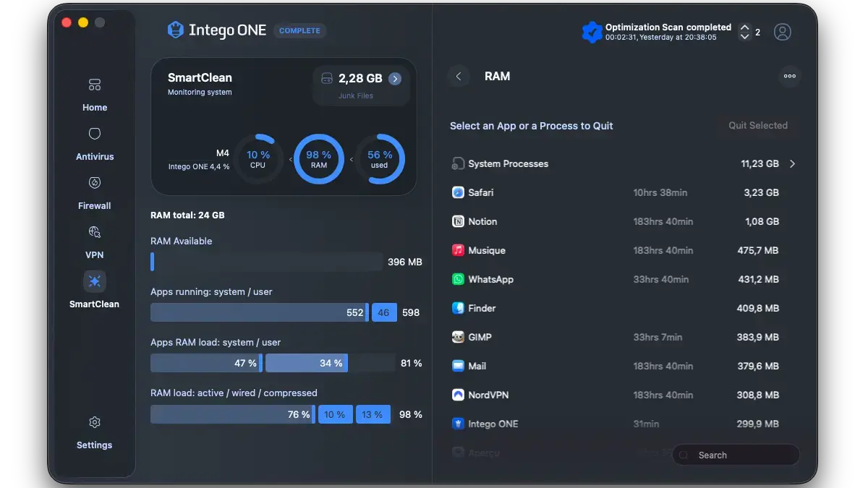Open Settings gear in sidebar
The image size is (868, 488).
coord(94,423)
